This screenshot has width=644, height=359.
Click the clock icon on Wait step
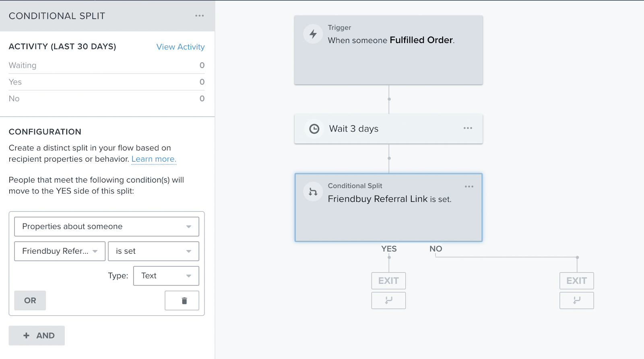(x=314, y=129)
